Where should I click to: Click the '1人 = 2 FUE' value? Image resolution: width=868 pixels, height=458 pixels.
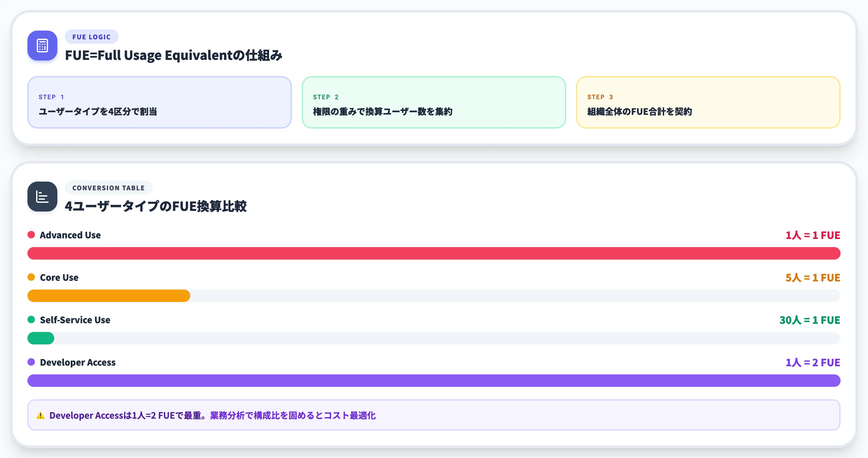tap(813, 363)
